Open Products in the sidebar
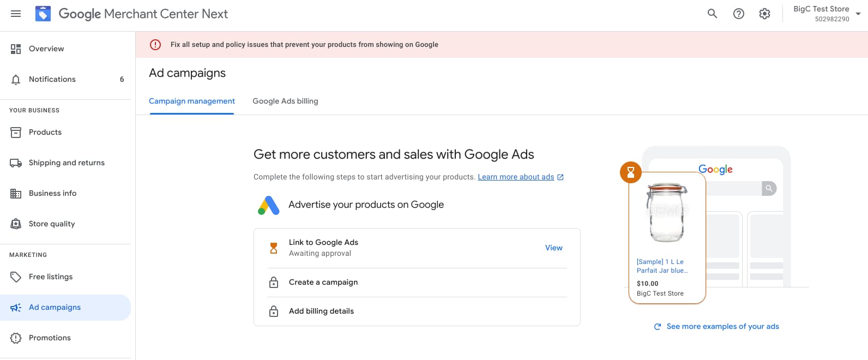Viewport: 868px width, 360px height. point(45,132)
